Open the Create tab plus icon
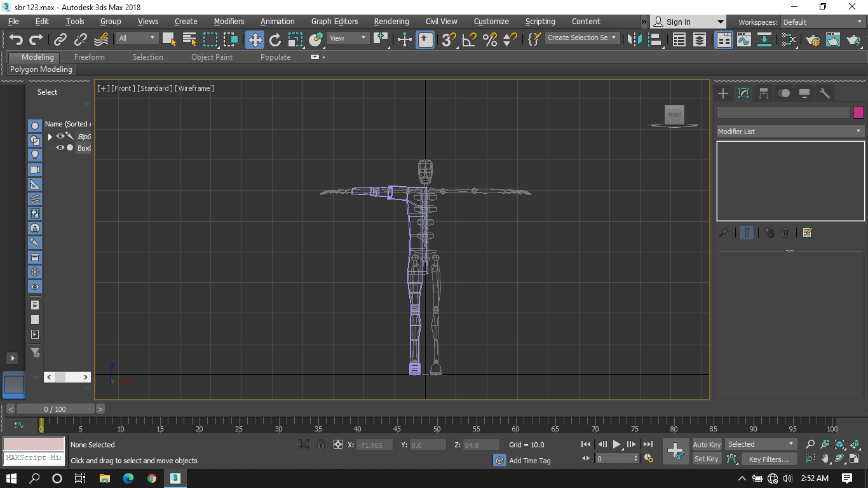 point(723,93)
